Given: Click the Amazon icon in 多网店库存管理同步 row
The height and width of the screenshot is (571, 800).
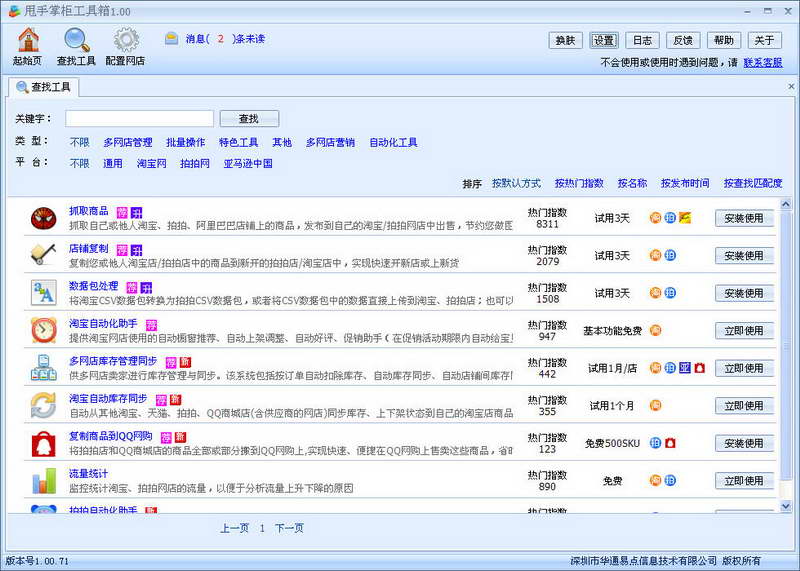Looking at the screenshot, I should click(x=685, y=367).
